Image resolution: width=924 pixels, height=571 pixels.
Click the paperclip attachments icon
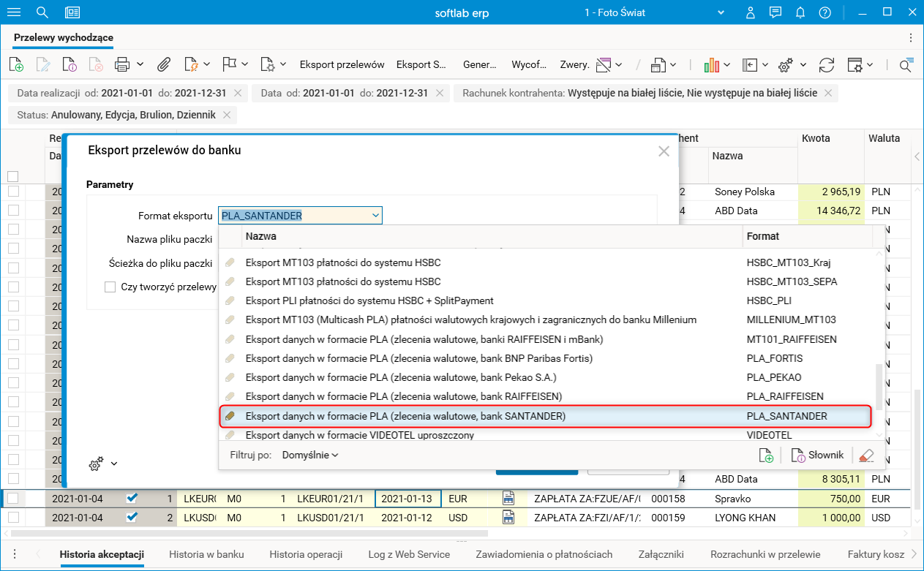click(x=164, y=64)
